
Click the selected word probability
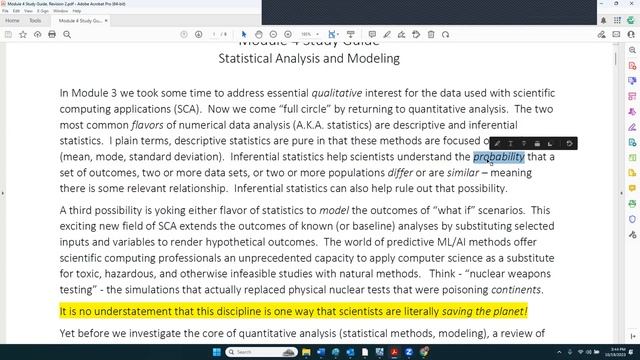pos(499,157)
